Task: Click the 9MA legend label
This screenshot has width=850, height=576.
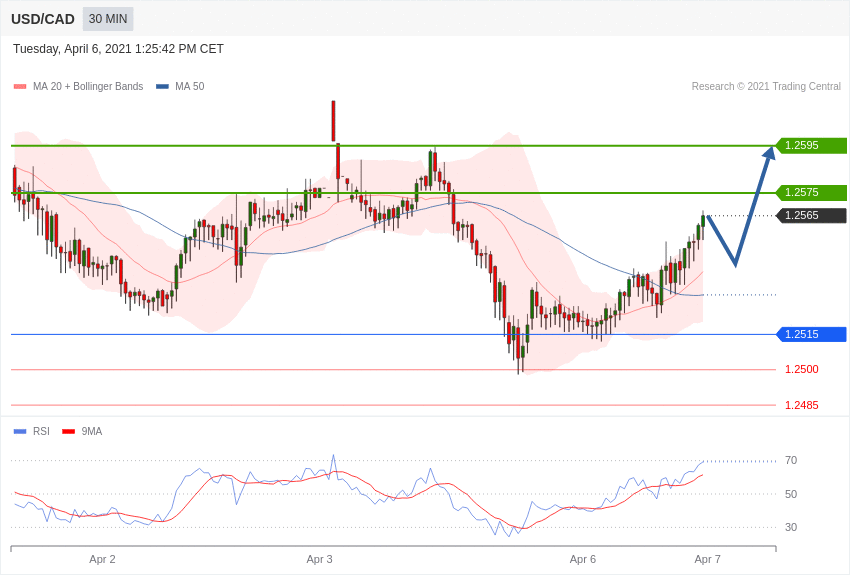Action: [92, 431]
